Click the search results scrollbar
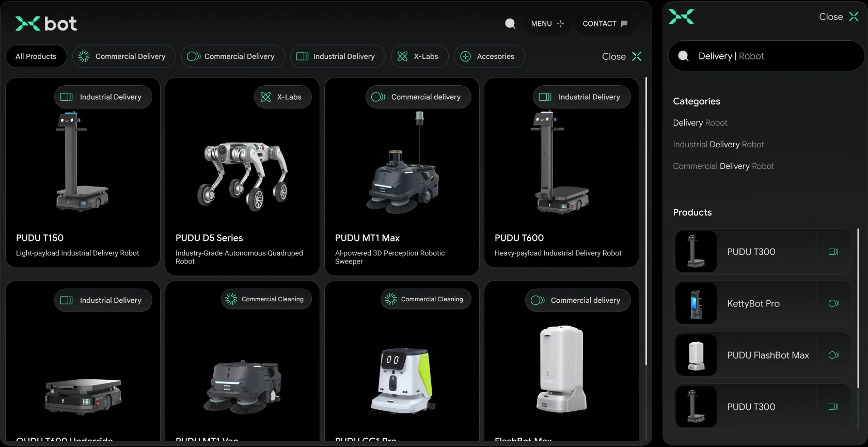Viewport: 868px width, 447px height. (858, 308)
